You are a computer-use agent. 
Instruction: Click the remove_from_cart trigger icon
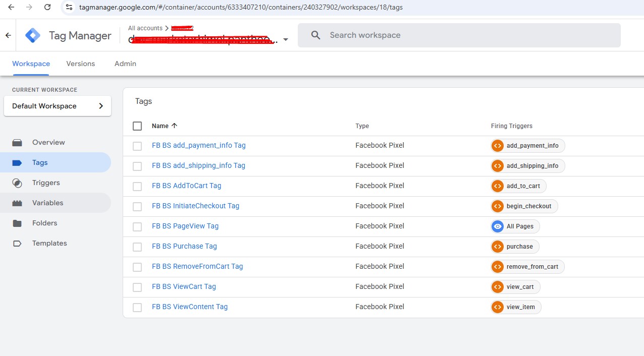pyautogui.click(x=498, y=267)
